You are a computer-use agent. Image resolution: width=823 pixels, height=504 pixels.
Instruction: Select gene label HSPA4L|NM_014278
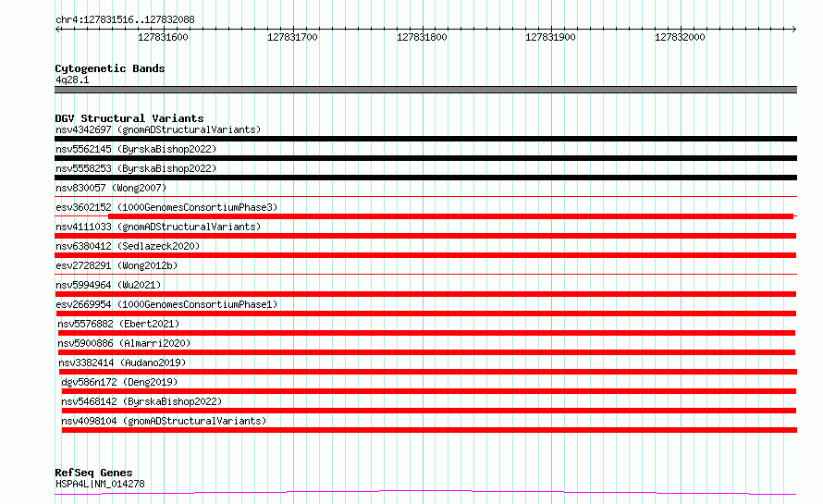coord(100,484)
